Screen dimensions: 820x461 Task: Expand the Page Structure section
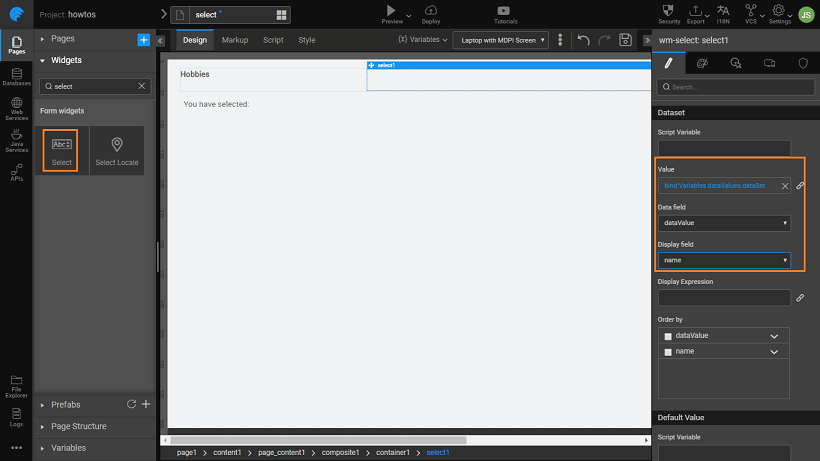tap(79, 426)
